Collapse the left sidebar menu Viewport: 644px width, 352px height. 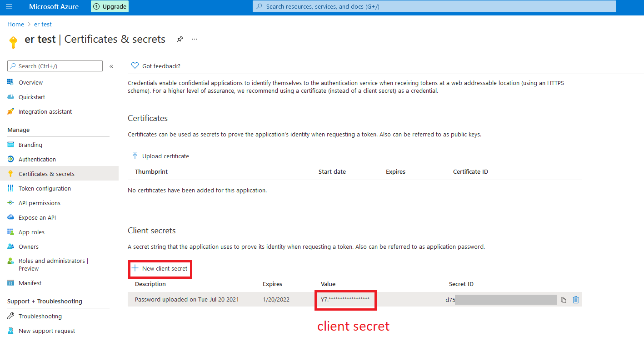[x=111, y=66]
